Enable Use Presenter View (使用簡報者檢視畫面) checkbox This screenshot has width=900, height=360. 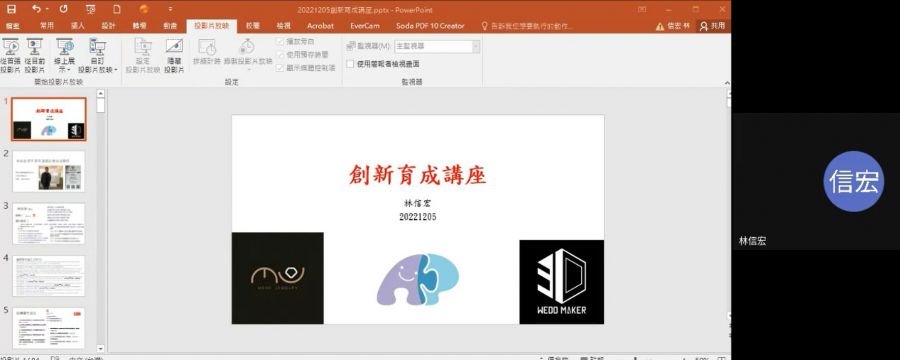(350, 64)
